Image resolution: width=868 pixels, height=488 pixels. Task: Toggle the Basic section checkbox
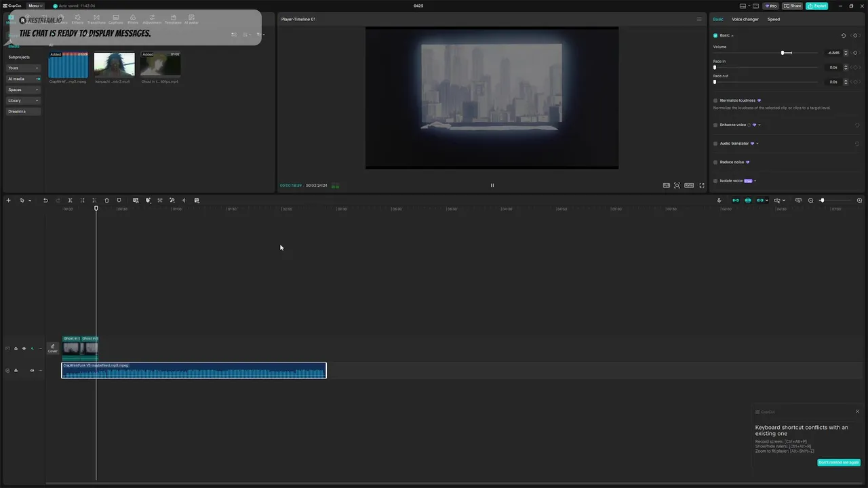tap(715, 35)
